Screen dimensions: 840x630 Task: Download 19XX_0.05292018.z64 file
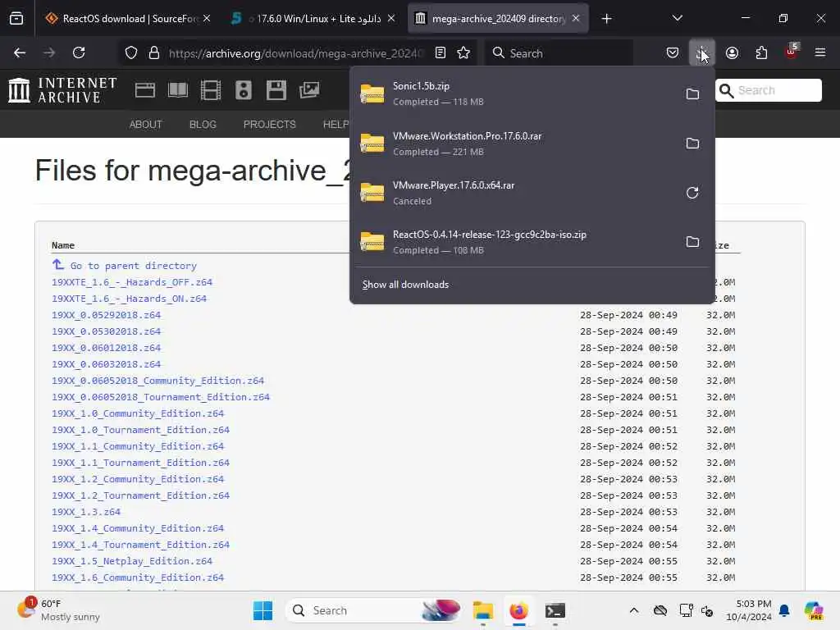[106, 315]
